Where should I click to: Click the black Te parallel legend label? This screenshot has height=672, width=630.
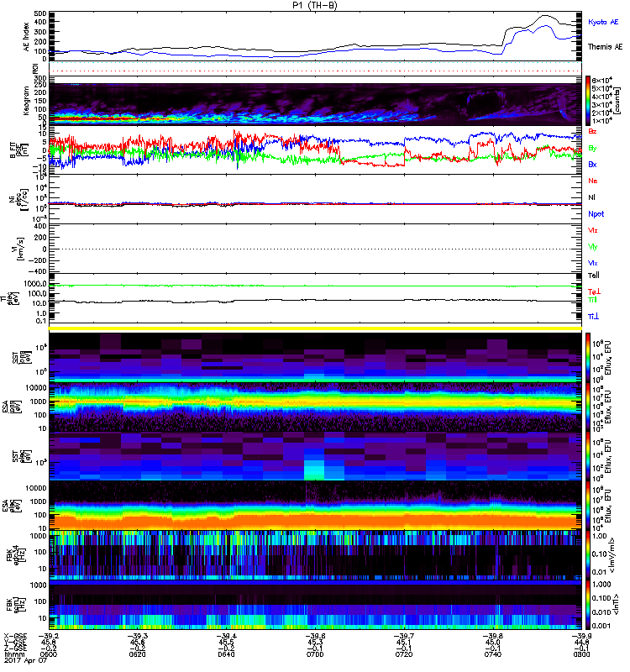click(594, 276)
